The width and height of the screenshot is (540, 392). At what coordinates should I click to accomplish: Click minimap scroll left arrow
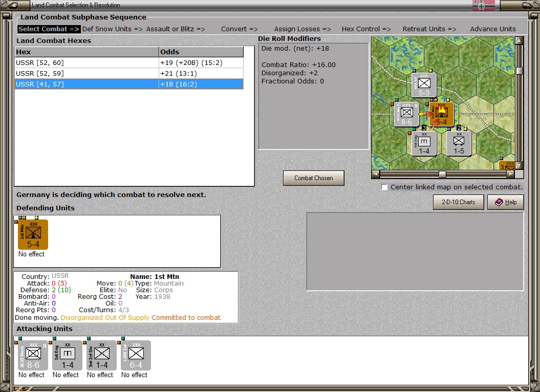click(x=376, y=174)
